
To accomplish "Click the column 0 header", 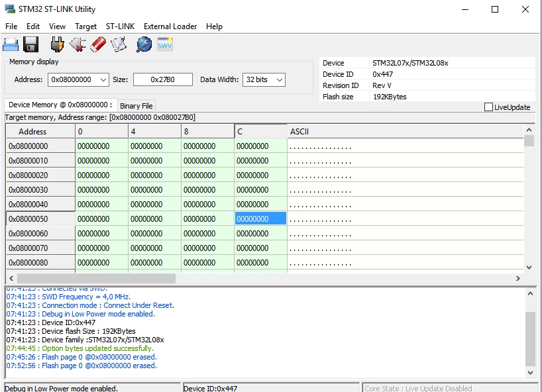I will (101, 132).
